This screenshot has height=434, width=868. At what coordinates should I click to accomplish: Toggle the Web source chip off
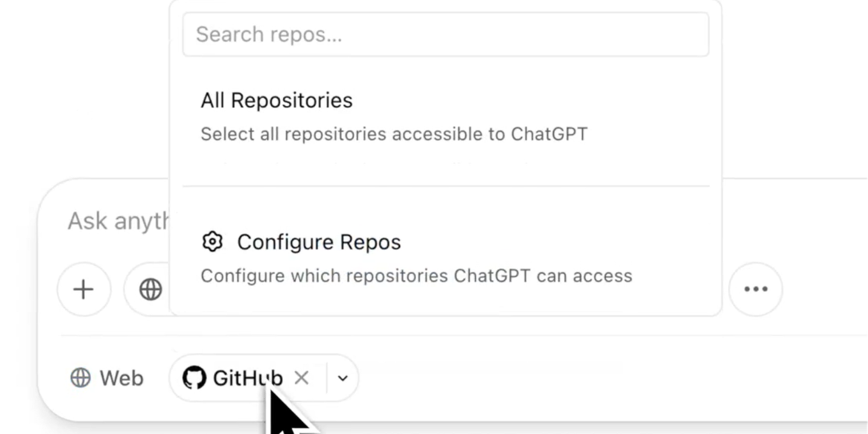(x=106, y=377)
